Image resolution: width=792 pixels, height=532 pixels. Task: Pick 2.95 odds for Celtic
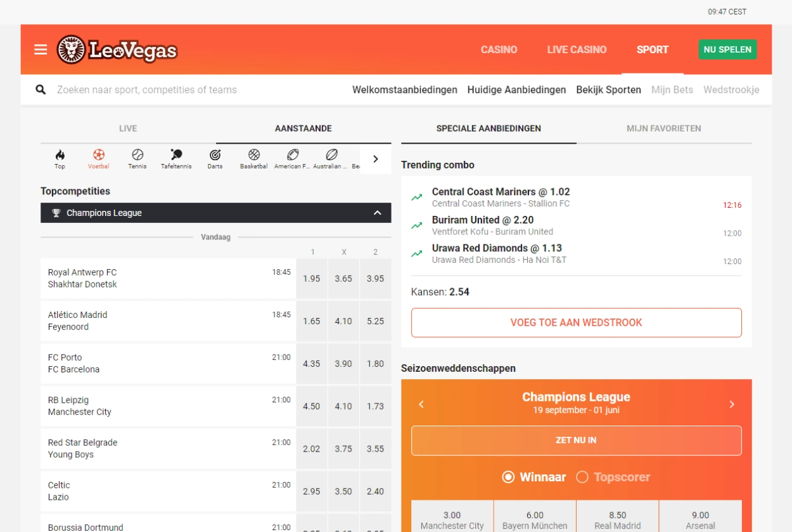312,491
